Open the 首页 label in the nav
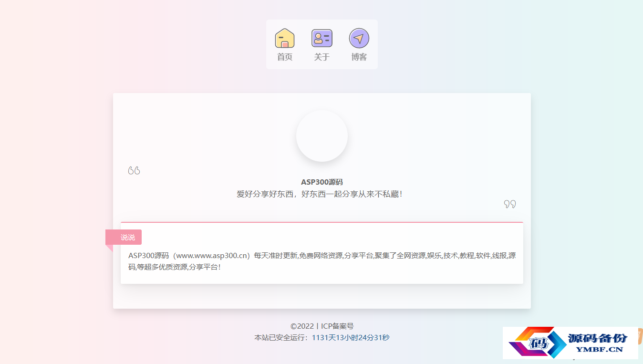The image size is (643, 364). [285, 57]
